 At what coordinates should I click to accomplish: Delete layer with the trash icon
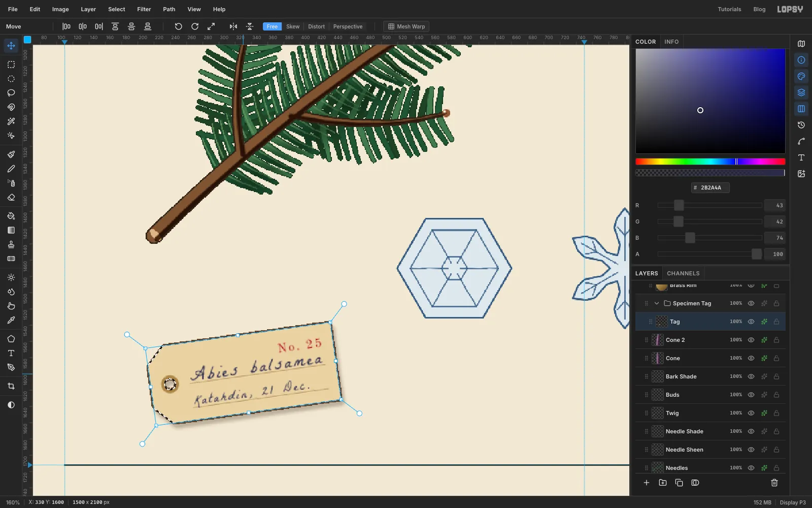click(x=774, y=483)
